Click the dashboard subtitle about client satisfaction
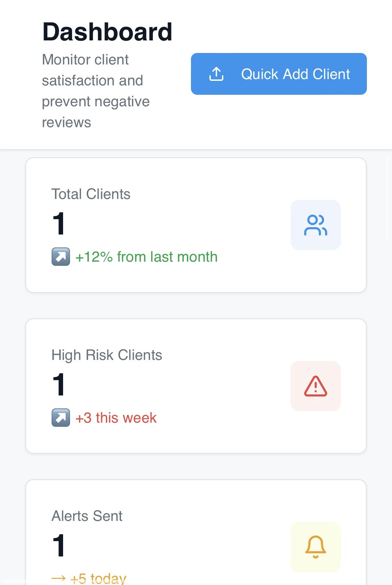392x585 pixels. click(96, 91)
